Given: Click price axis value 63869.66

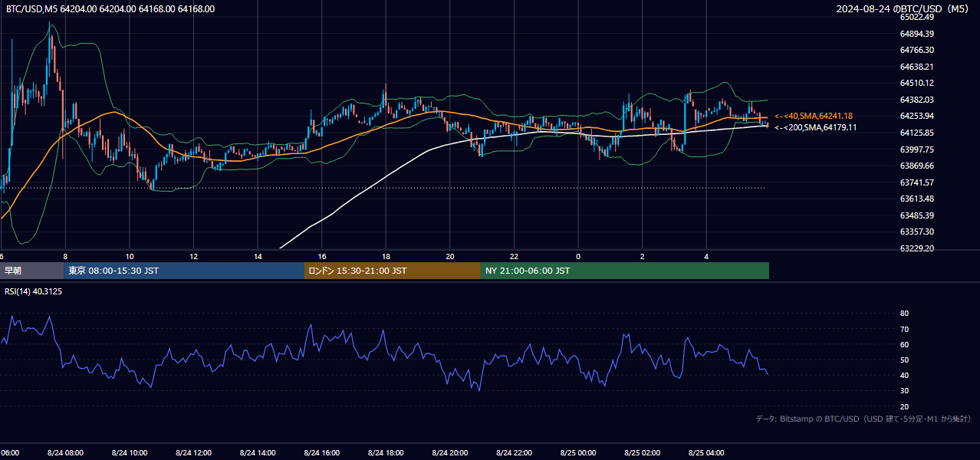Looking at the screenshot, I should coord(917,166).
